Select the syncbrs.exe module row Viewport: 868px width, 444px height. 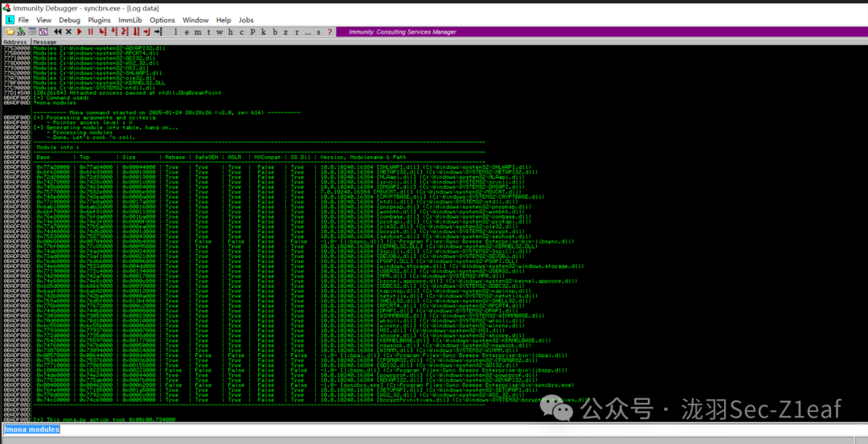[305, 384]
